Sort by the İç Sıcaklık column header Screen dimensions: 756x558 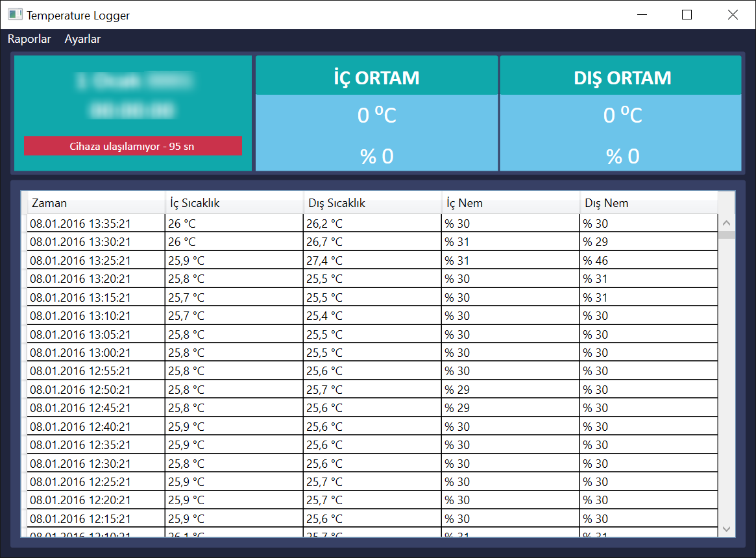click(234, 203)
